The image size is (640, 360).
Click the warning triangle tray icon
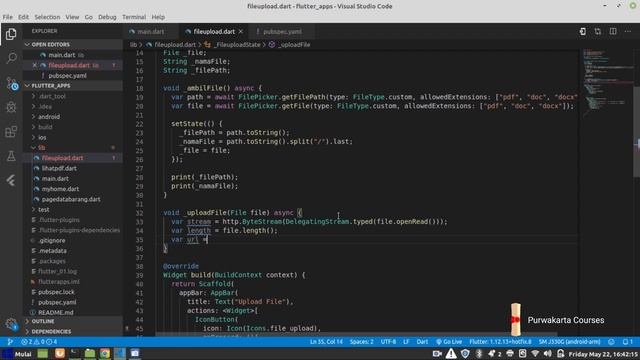coord(451,353)
